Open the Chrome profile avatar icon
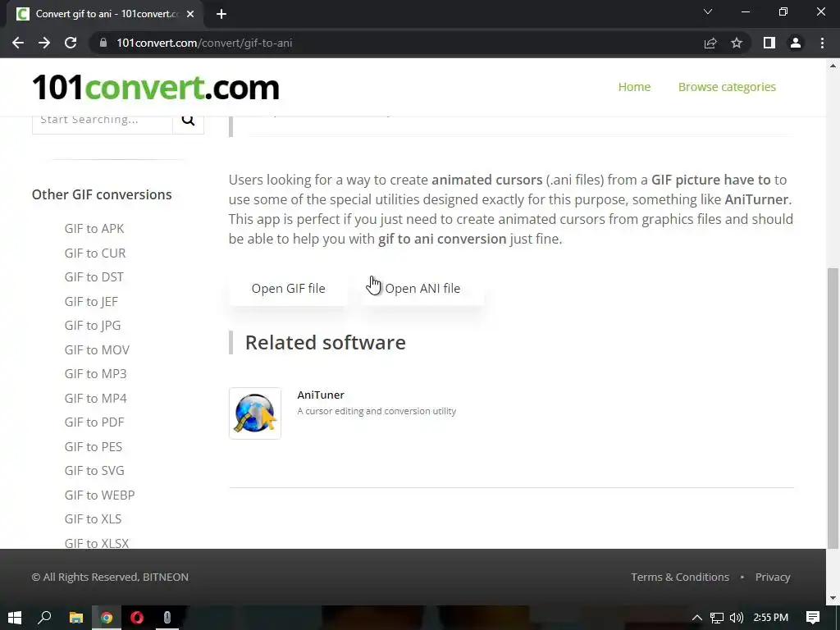This screenshot has width=840, height=630. [x=796, y=43]
